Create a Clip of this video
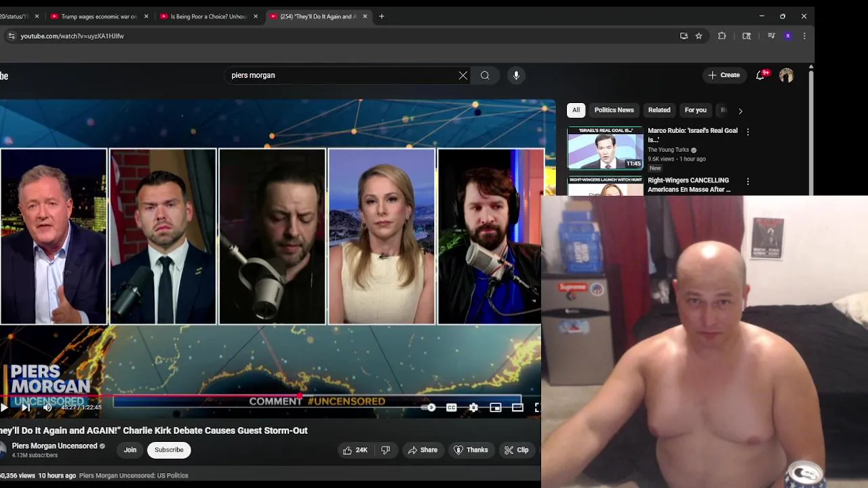 516,450
